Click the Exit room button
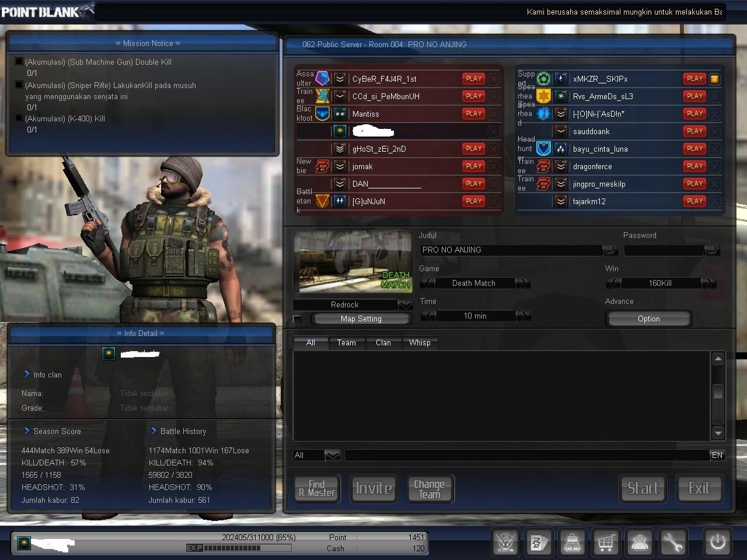Viewport: 747px width, 560px height. pyautogui.click(x=699, y=488)
